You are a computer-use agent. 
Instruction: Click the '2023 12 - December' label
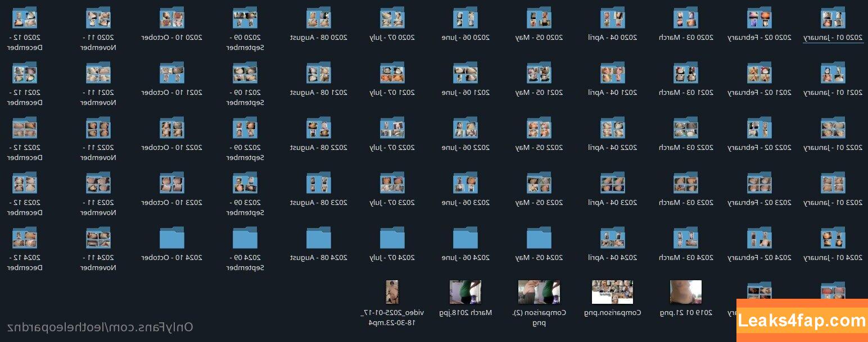pyautogui.click(x=25, y=207)
